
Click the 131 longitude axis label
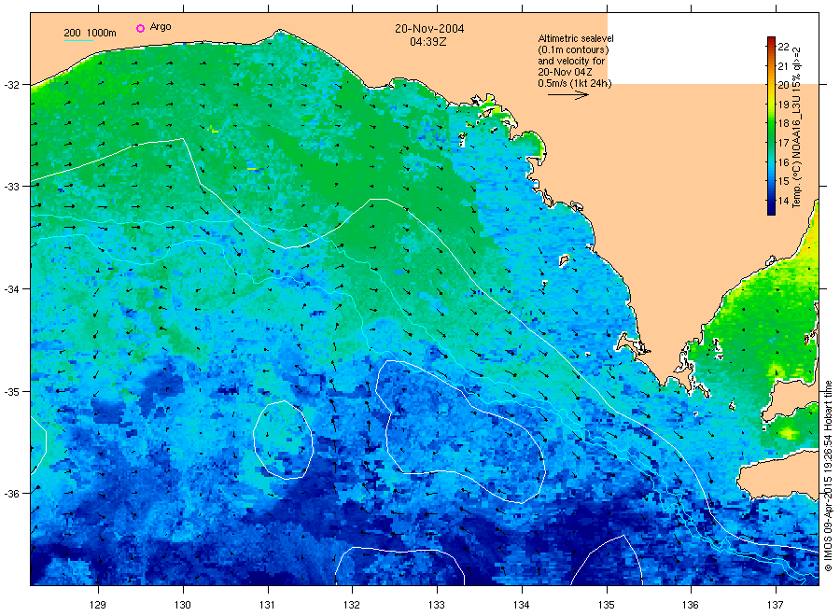pyautogui.click(x=267, y=605)
